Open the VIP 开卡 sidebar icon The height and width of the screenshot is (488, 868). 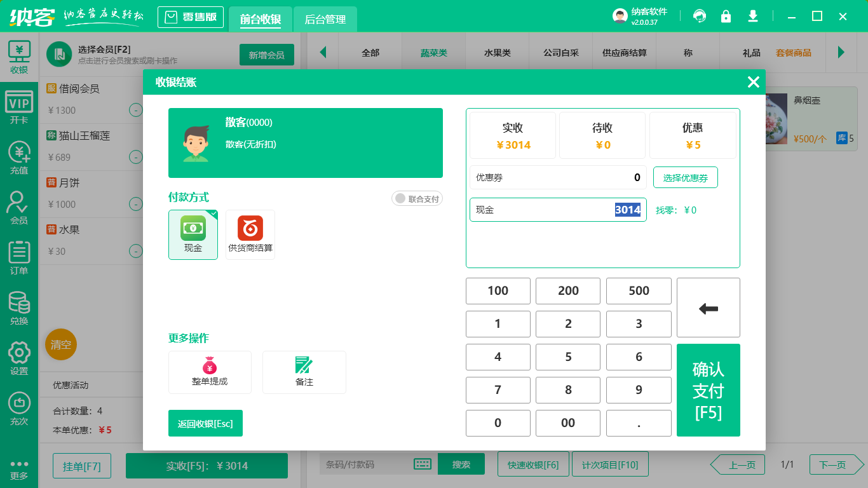coord(19,107)
